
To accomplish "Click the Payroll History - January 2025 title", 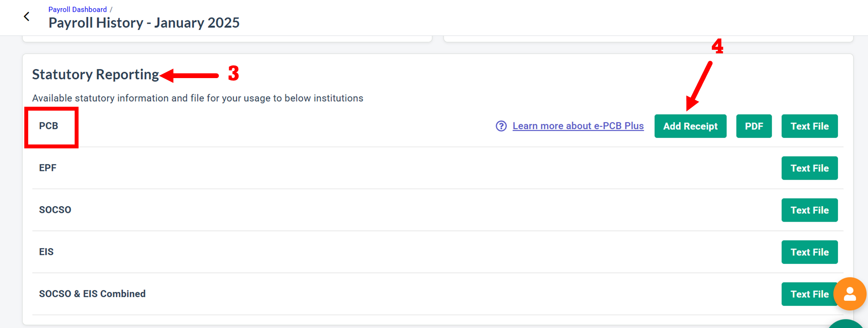I will click(144, 23).
